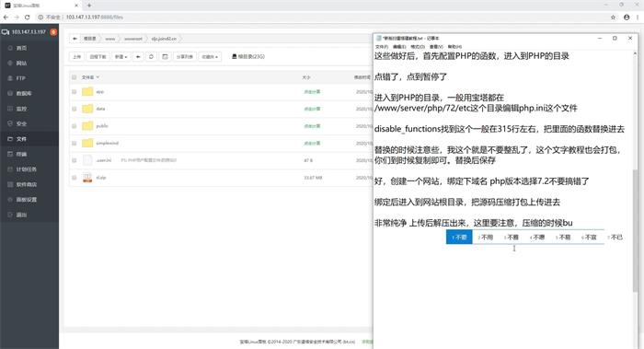The image size is (644, 349).
Task: Check the box for the public folder
Action: coord(75,126)
